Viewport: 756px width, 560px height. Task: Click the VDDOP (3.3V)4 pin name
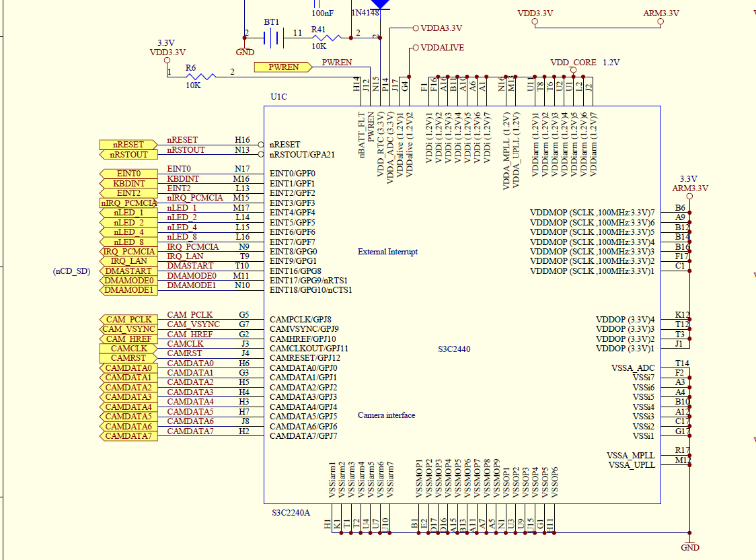click(626, 320)
